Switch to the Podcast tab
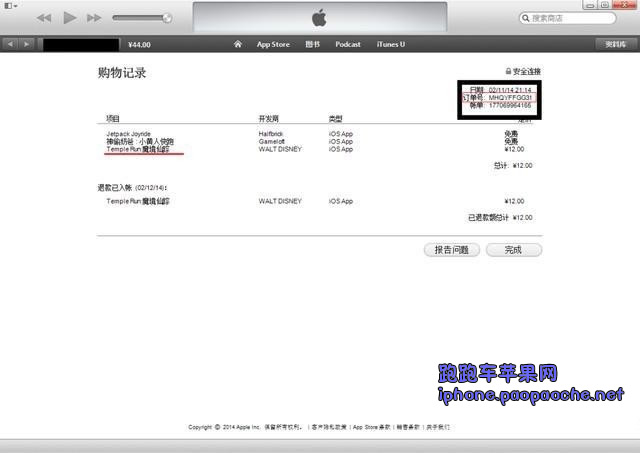The height and width of the screenshot is (453, 640). 348,44
